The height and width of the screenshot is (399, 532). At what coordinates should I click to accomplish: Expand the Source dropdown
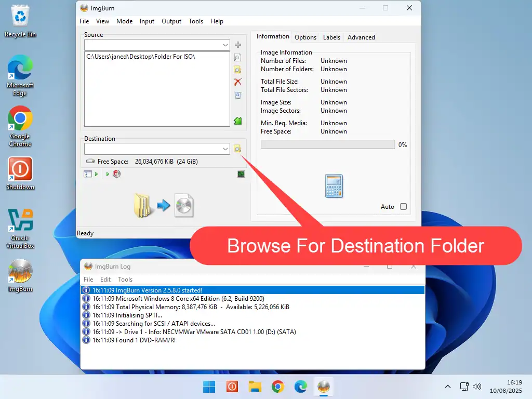click(x=225, y=45)
